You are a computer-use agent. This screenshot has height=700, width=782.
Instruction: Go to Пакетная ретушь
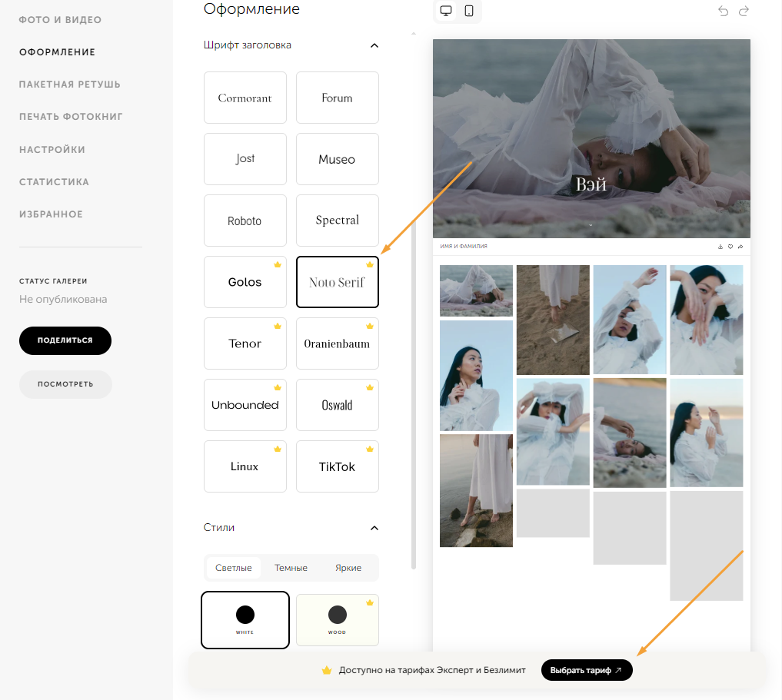pos(70,85)
